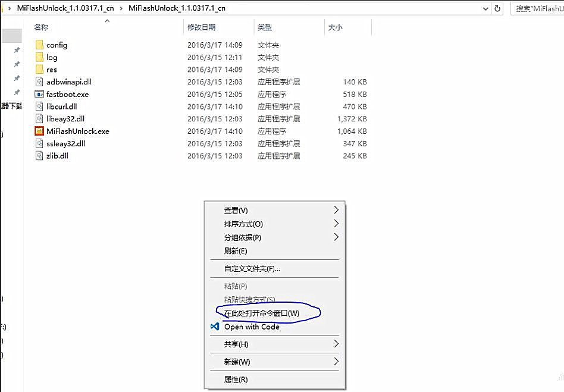Expand the 排序方式(O) submenu arrow

[x=336, y=224]
